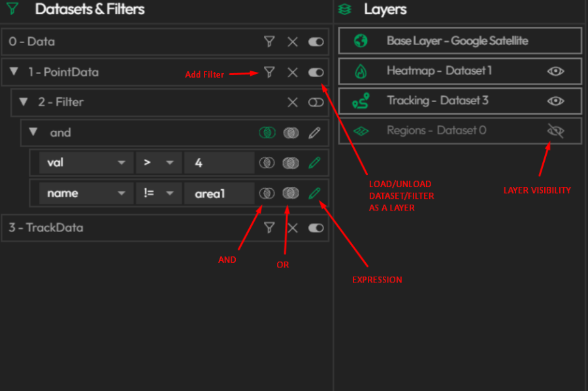Click the filter icon in Datasets & Filters header

coord(13,9)
